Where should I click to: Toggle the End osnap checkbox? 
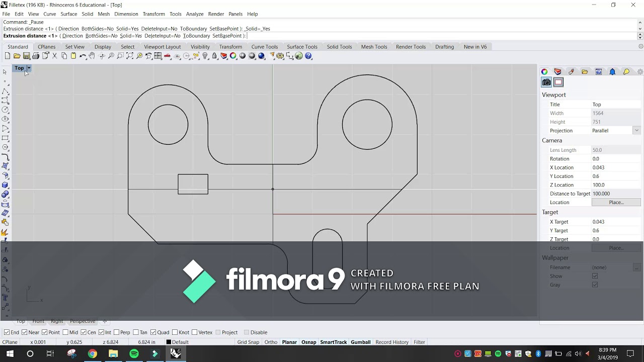[x=7, y=332]
